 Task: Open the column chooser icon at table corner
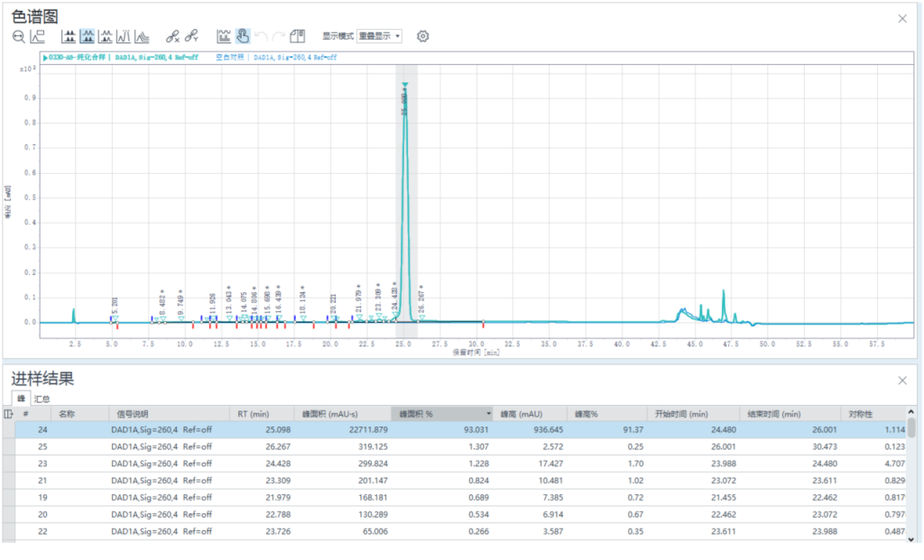(x=9, y=414)
